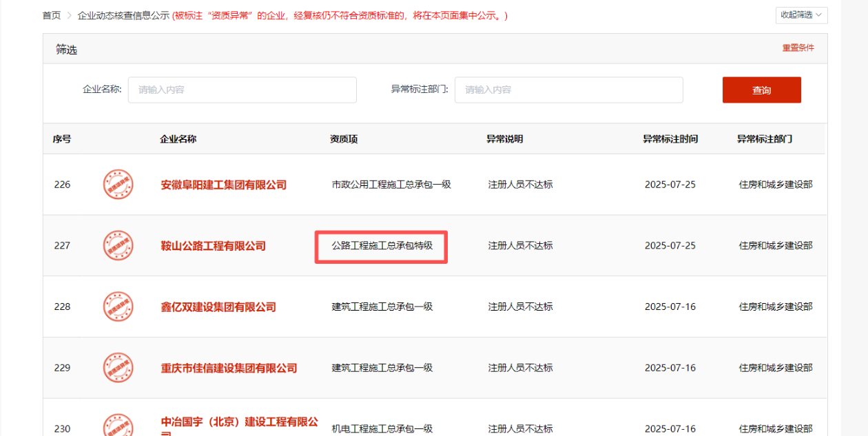Image resolution: width=868 pixels, height=436 pixels.
Task: Click the stamp icon in row 228
Action: 118,307
